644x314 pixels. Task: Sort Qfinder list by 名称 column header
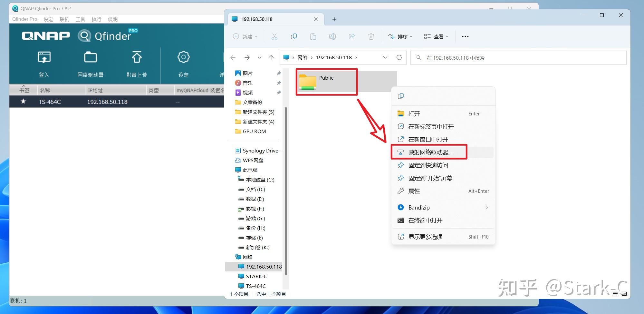62,90
